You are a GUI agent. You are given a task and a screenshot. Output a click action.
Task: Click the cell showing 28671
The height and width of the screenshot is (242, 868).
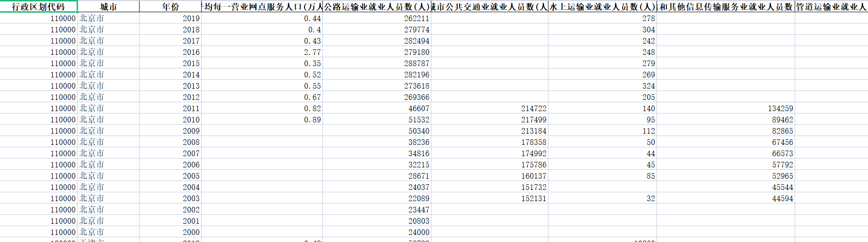point(377,176)
